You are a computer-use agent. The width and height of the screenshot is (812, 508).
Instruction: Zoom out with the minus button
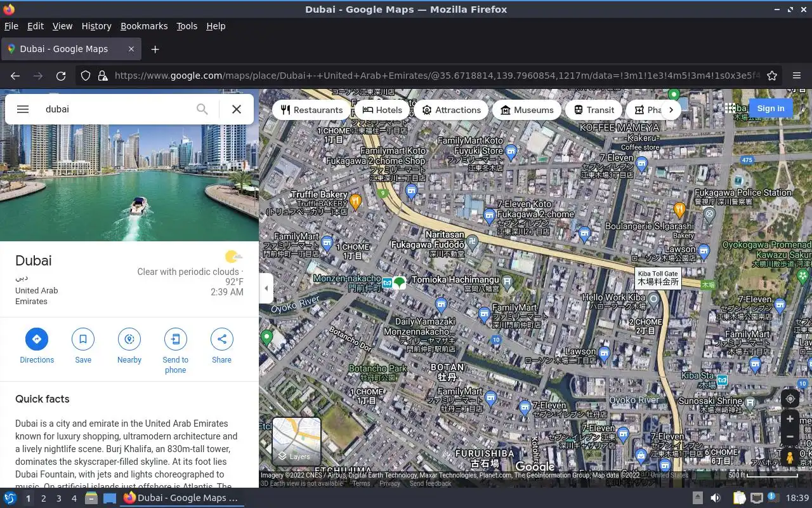[x=790, y=437]
